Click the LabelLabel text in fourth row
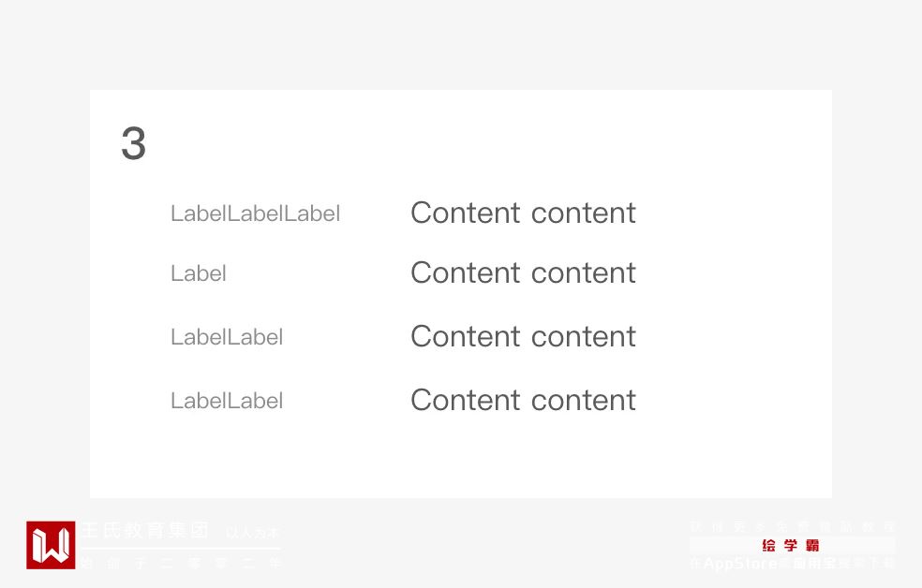The image size is (922, 588). click(227, 401)
